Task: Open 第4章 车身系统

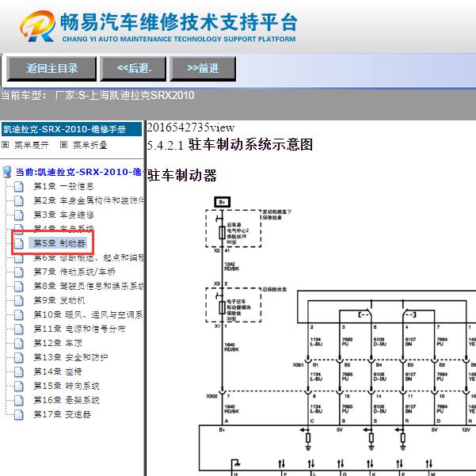Action: 63,227
